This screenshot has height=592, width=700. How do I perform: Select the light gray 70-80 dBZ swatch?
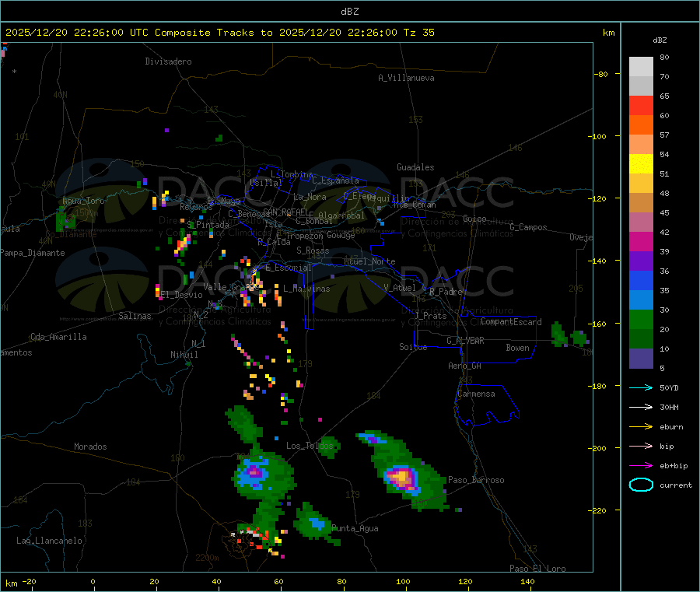pos(641,67)
